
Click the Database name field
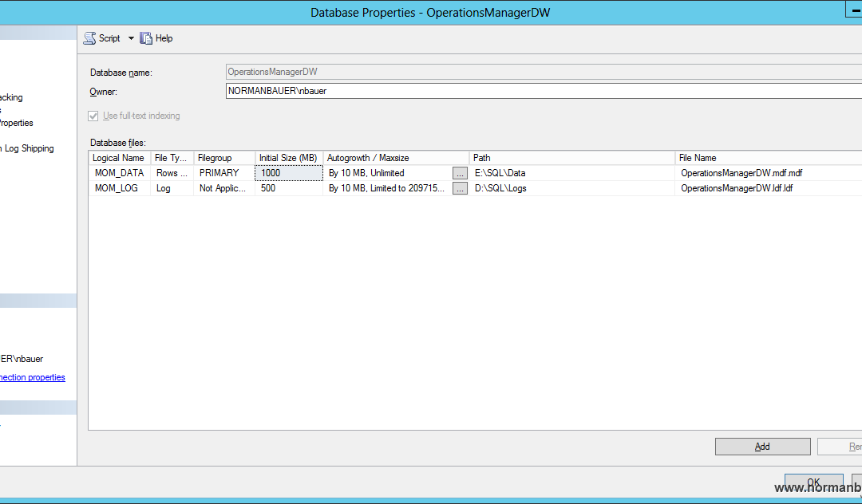click(544, 72)
